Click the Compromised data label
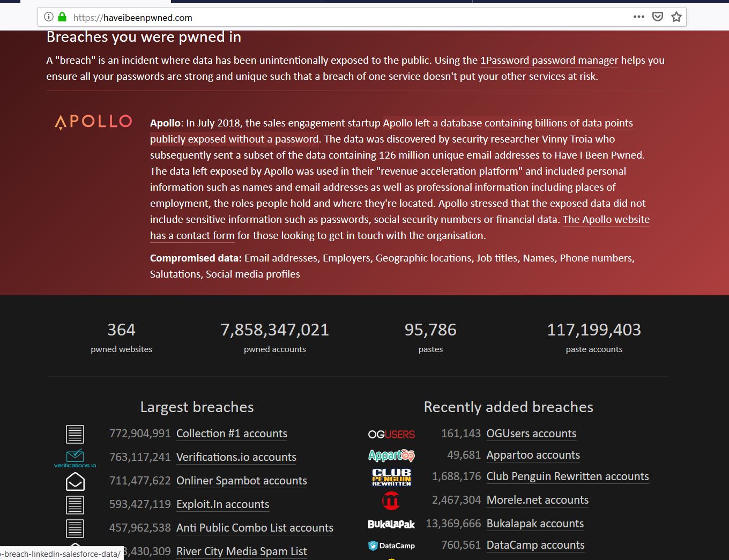This screenshot has height=560, width=729. pyautogui.click(x=196, y=258)
